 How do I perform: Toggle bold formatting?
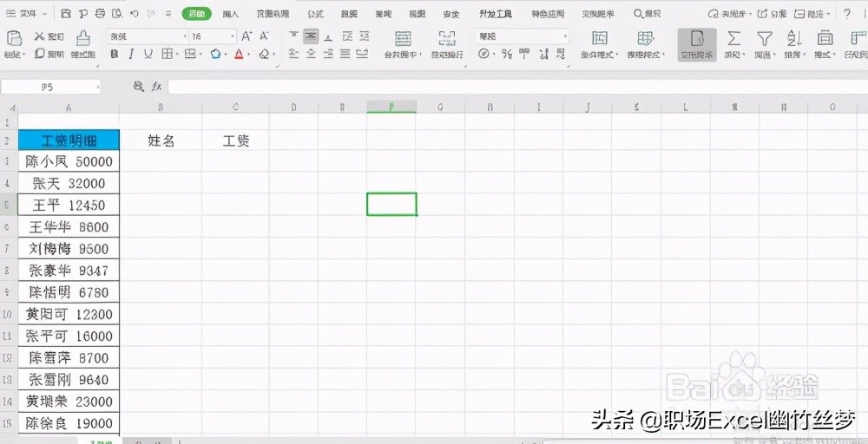(x=114, y=54)
